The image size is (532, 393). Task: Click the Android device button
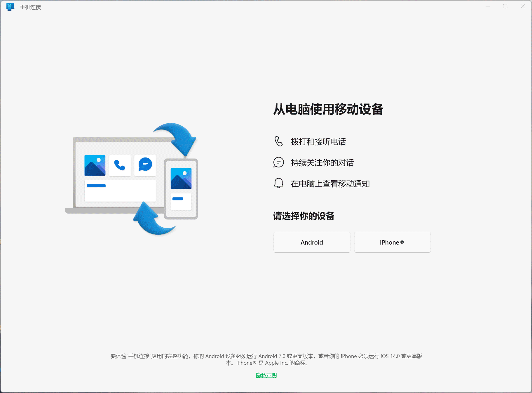coord(312,242)
